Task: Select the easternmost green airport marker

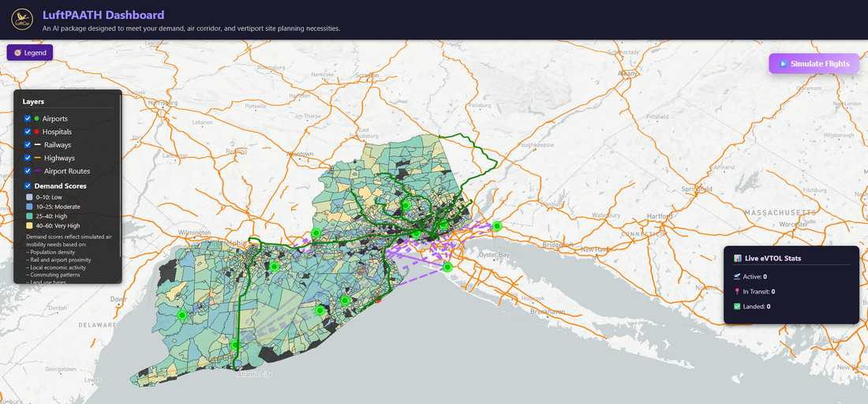Action: (x=497, y=226)
